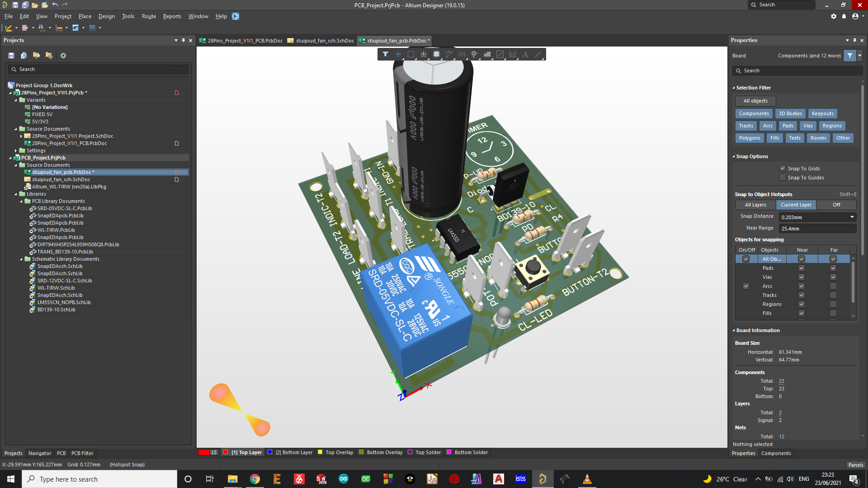Viewport: 868px width, 488px height.
Task: Expand the Settings folder in Projects
Action: tap(16, 150)
